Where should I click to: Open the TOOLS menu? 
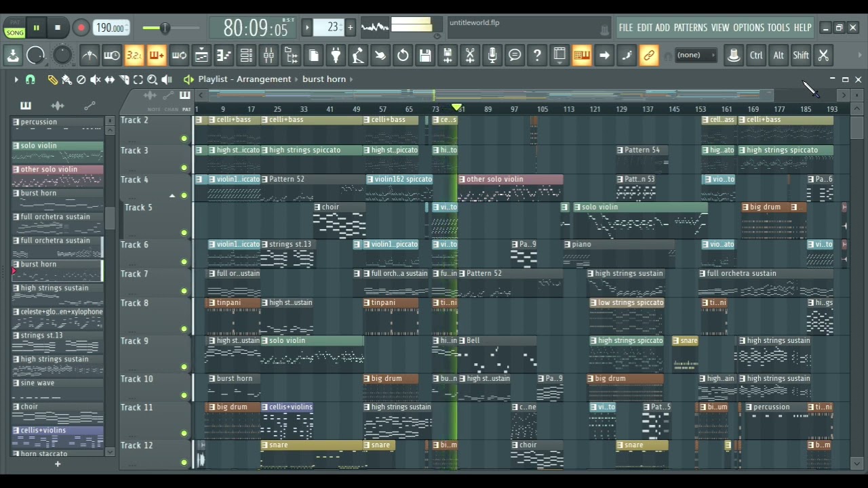(778, 28)
